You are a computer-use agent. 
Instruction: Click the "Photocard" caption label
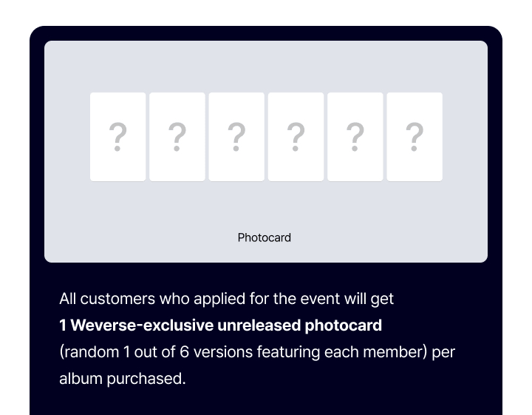coord(265,237)
